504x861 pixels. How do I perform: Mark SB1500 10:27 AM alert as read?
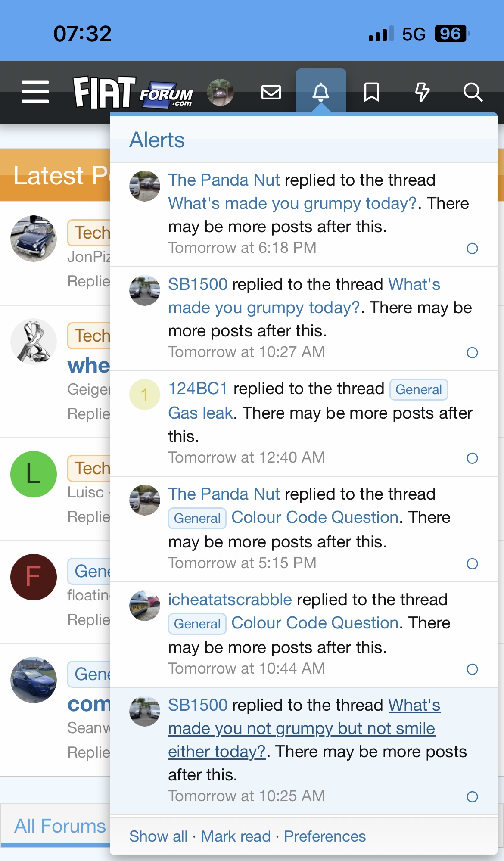[472, 353]
